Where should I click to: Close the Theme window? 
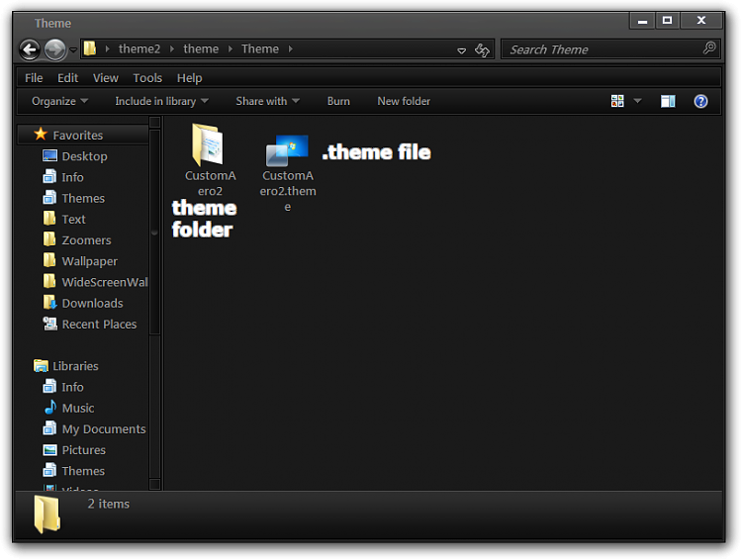point(701,21)
